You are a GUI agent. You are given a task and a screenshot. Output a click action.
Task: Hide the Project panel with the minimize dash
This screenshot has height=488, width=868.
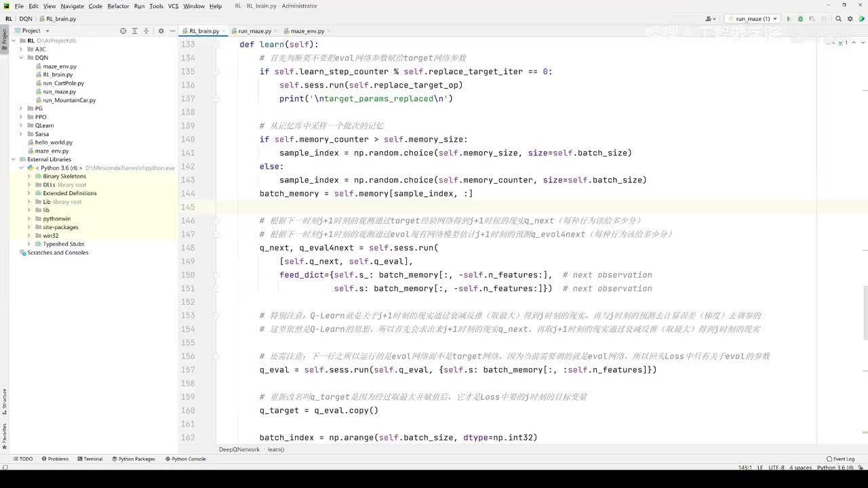tap(172, 30)
